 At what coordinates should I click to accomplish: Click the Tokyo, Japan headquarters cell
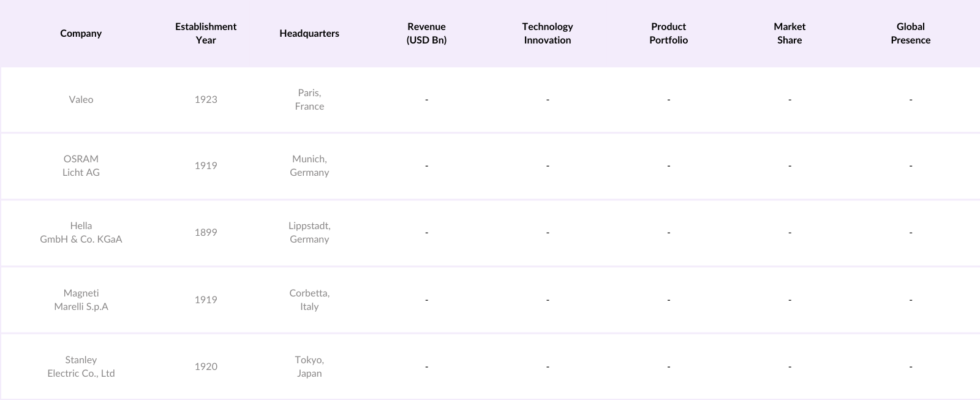pyautogui.click(x=309, y=366)
